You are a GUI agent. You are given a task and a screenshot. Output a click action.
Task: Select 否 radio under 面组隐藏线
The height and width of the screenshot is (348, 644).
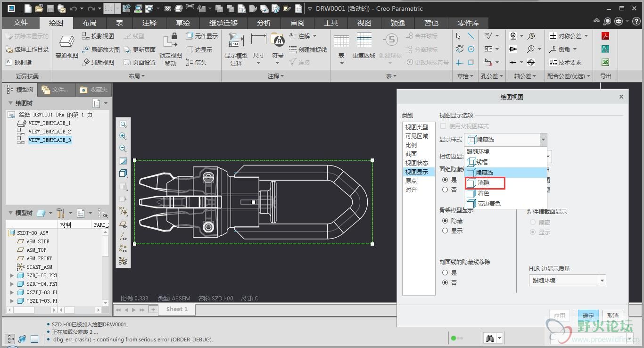coord(445,190)
